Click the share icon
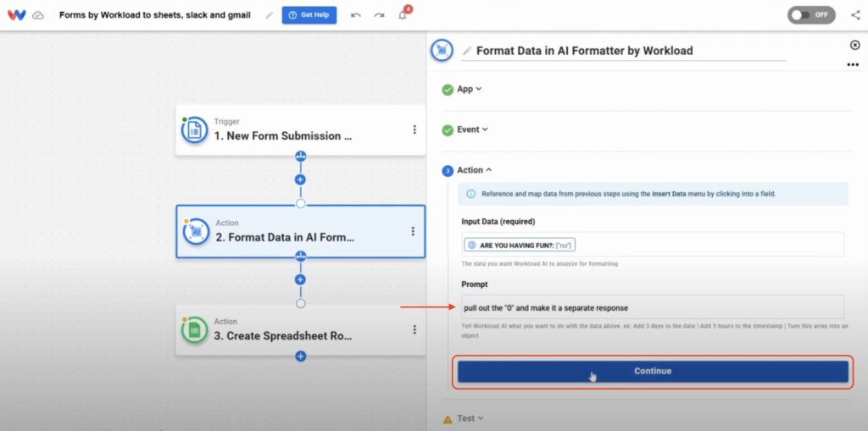 [855, 15]
